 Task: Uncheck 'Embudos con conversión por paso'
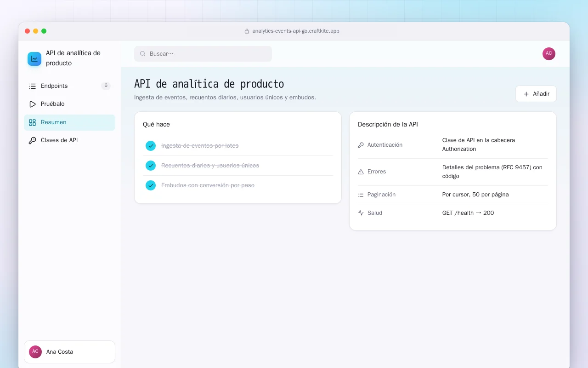tap(151, 185)
